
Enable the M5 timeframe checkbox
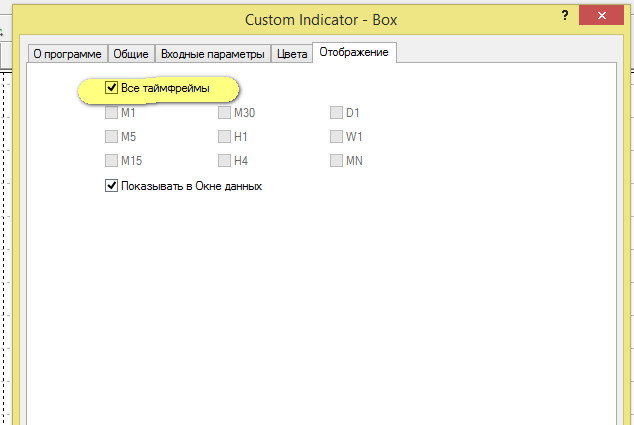[x=112, y=137]
